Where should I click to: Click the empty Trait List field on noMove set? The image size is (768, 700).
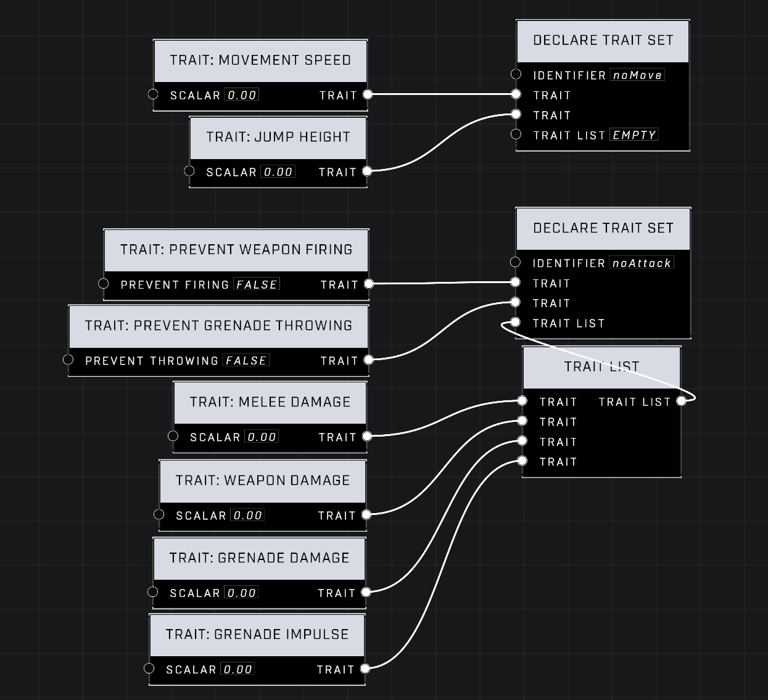(x=634, y=135)
